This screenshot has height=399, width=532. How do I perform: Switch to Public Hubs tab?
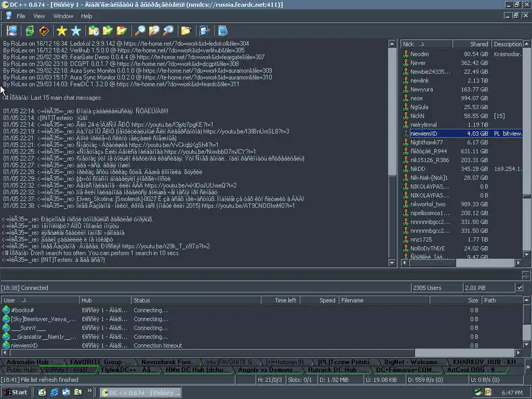coord(21,370)
